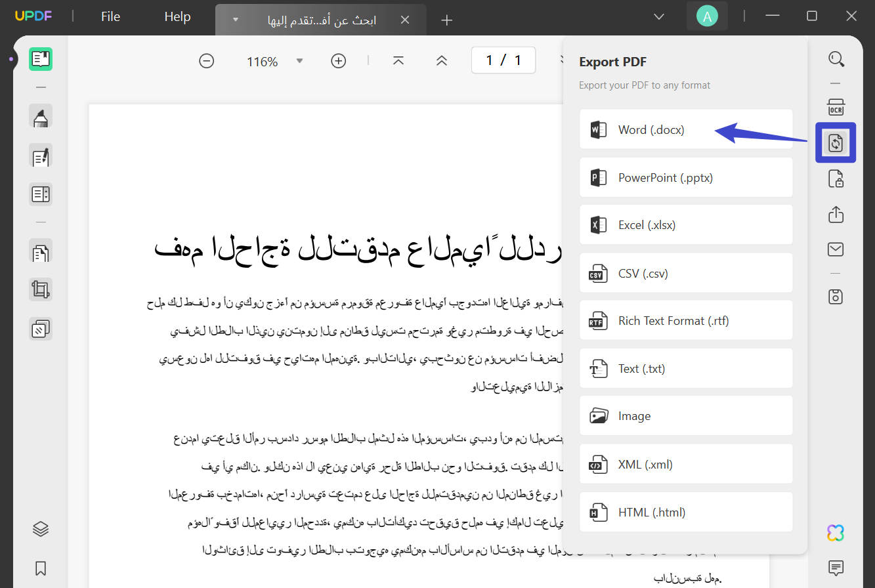Open the tabs overview chevron
Viewport: 875px width, 588px height.
point(658,16)
